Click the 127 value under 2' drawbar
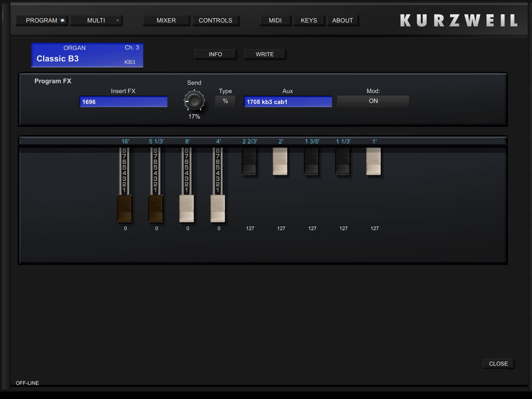532x399 pixels. coord(281,229)
